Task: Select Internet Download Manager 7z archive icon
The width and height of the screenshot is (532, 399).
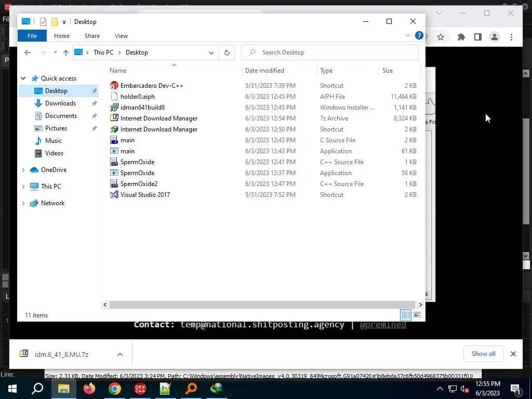Action: coord(114,118)
